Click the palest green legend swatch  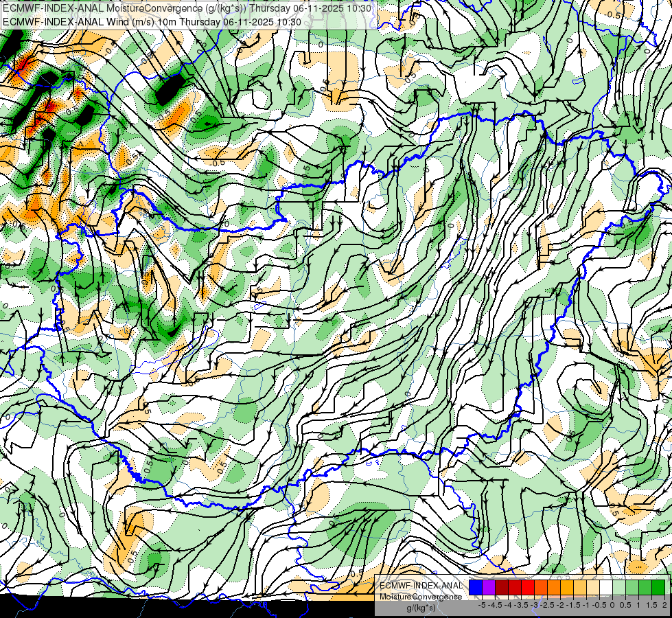pyautogui.click(x=619, y=588)
